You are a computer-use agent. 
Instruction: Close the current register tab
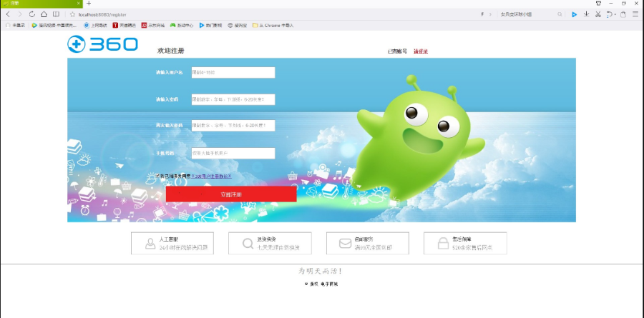tap(79, 4)
